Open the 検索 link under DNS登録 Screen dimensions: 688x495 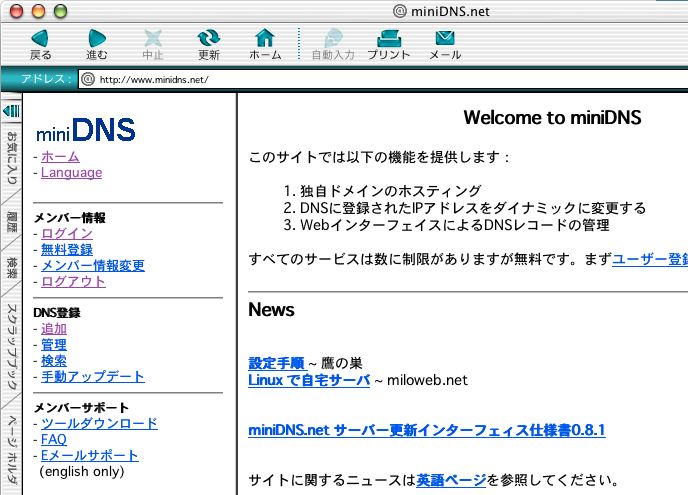54,360
